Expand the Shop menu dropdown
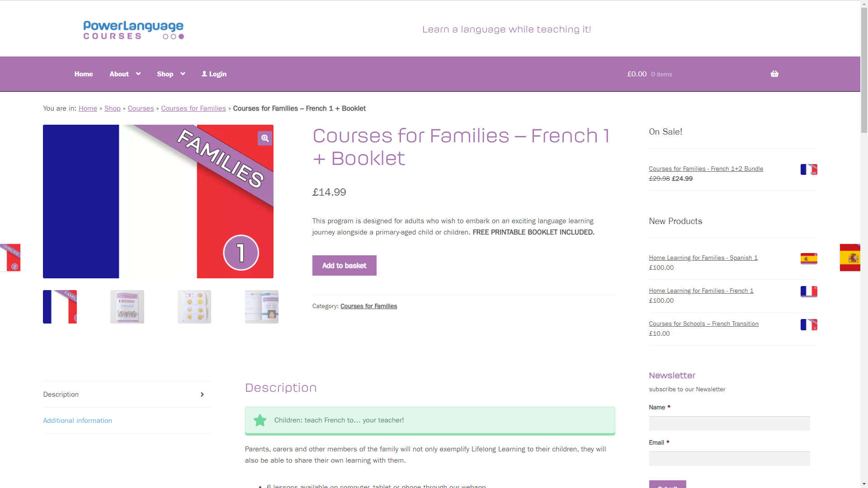 183,74
